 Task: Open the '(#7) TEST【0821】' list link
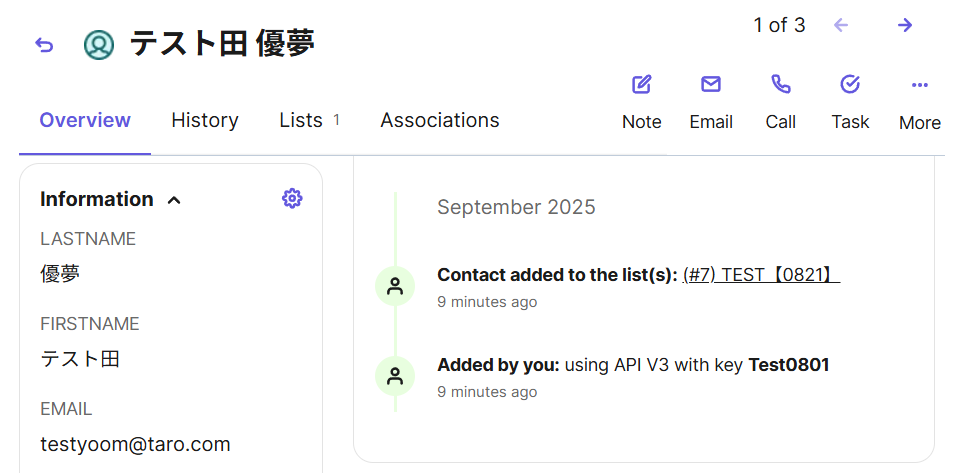click(x=761, y=275)
